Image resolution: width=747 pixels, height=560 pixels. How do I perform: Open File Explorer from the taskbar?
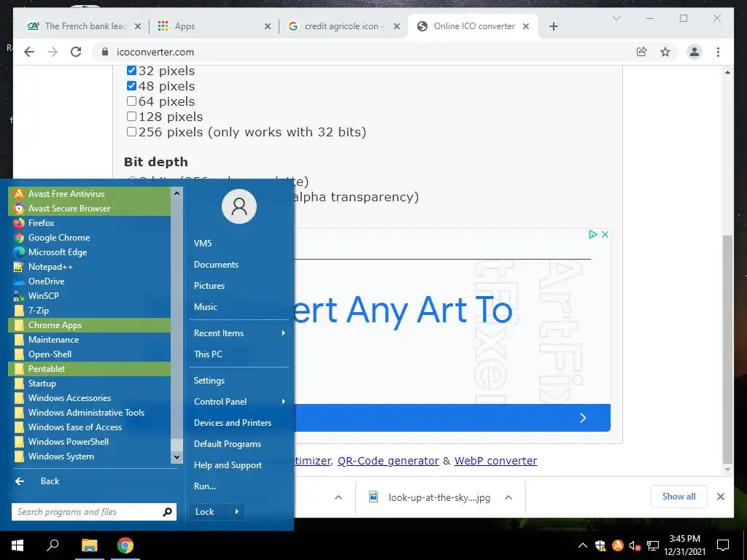(x=89, y=545)
